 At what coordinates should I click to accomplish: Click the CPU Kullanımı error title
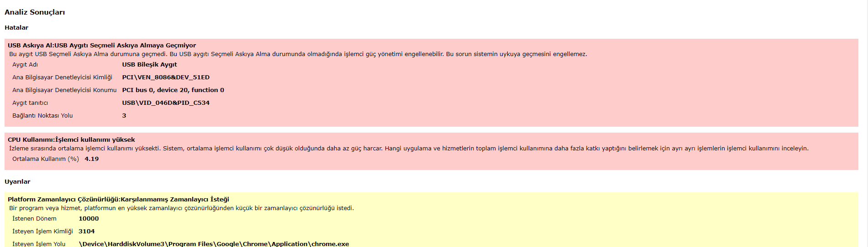71,140
